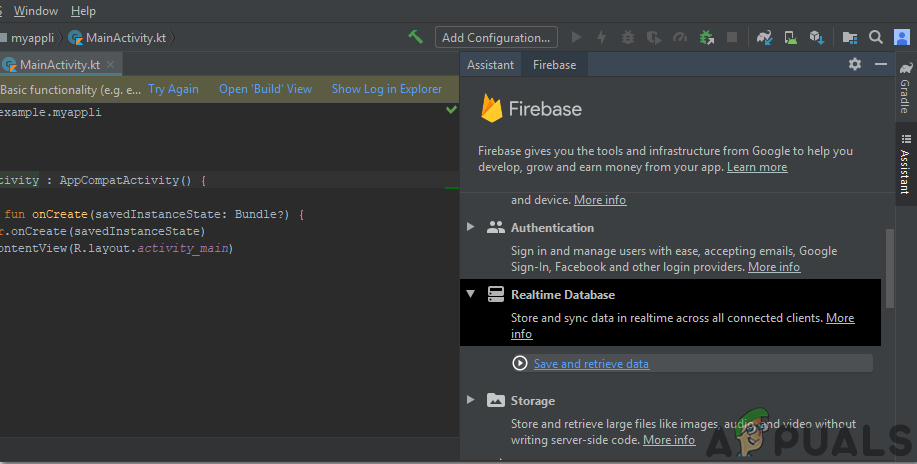Click Sync Project with Gradle Files icon
The image size is (917, 464).
(765, 37)
